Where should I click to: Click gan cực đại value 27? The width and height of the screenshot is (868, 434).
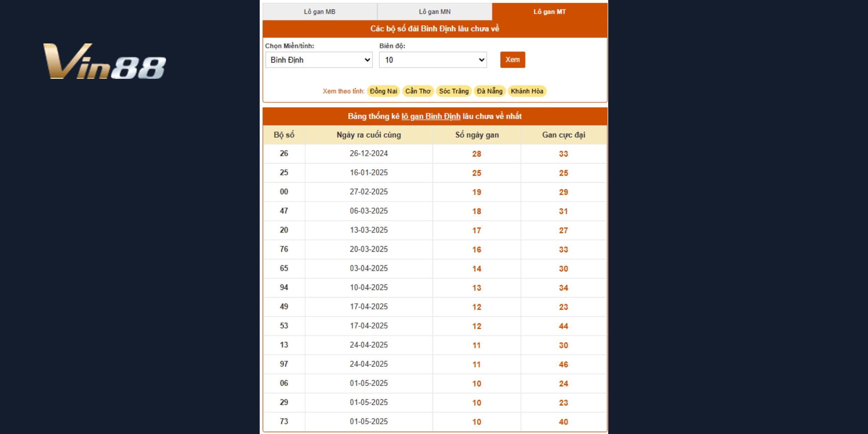click(x=564, y=230)
